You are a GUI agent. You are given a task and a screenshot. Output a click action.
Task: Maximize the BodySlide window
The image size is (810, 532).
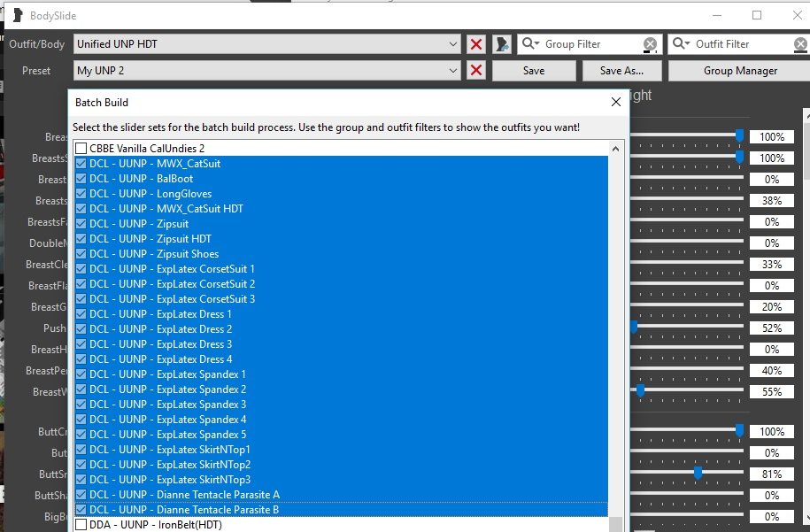[x=757, y=15]
